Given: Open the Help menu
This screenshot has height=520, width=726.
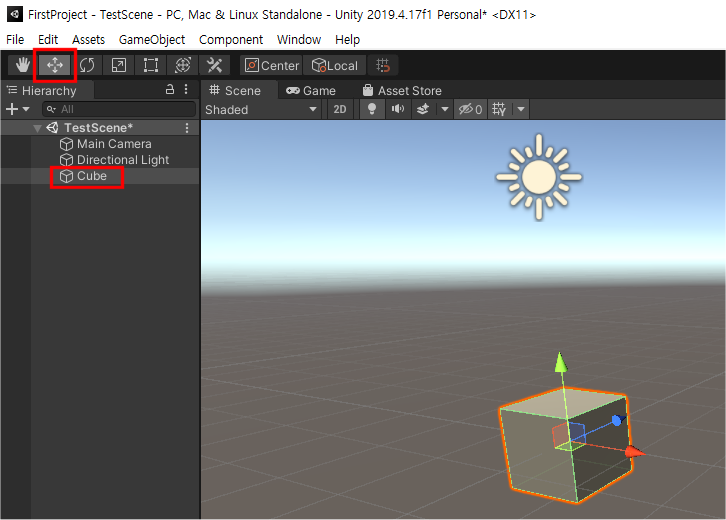Looking at the screenshot, I should [347, 40].
